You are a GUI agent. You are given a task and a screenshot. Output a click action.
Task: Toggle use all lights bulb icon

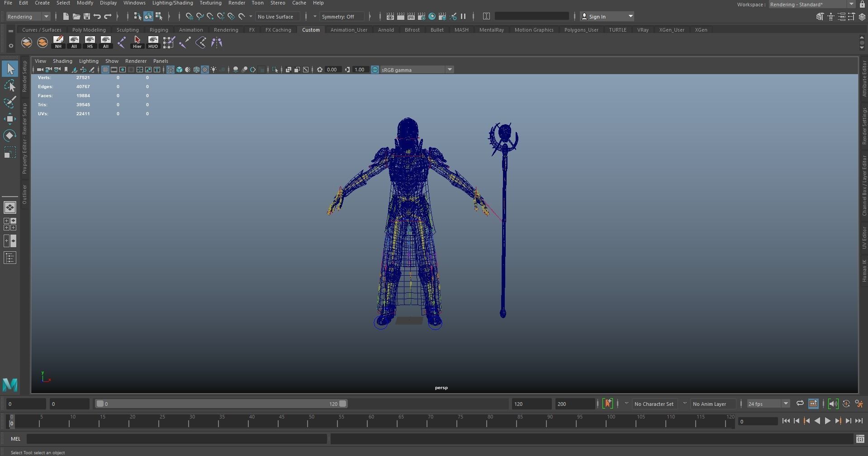pyautogui.click(x=213, y=70)
